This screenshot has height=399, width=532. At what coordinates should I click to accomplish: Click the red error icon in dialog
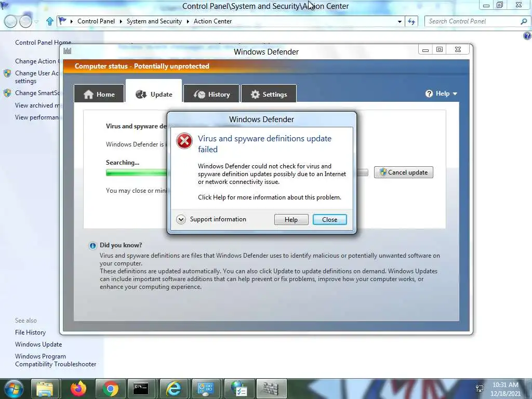pyautogui.click(x=184, y=141)
